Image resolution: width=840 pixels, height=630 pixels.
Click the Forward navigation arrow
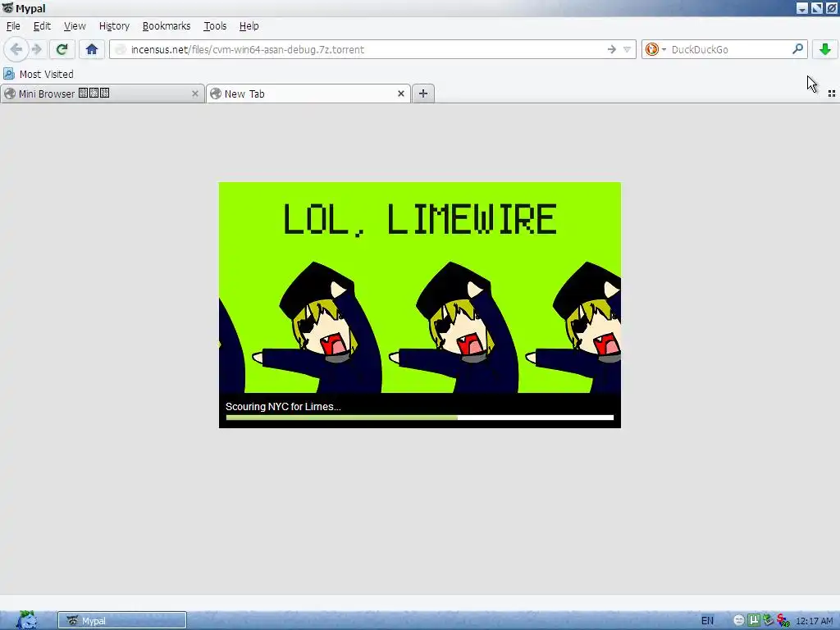[36, 49]
